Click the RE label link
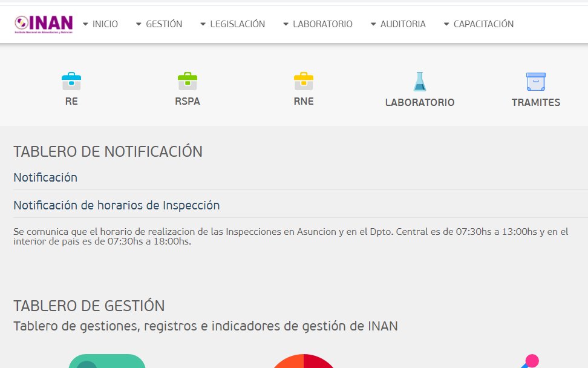This screenshot has width=588, height=368. [x=71, y=101]
